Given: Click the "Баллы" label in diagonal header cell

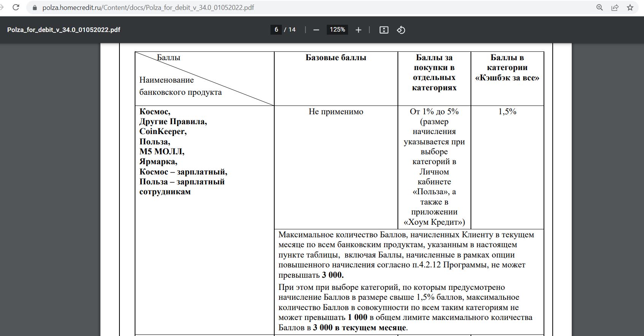Looking at the screenshot, I should pyautogui.click(x=169, y=58).
